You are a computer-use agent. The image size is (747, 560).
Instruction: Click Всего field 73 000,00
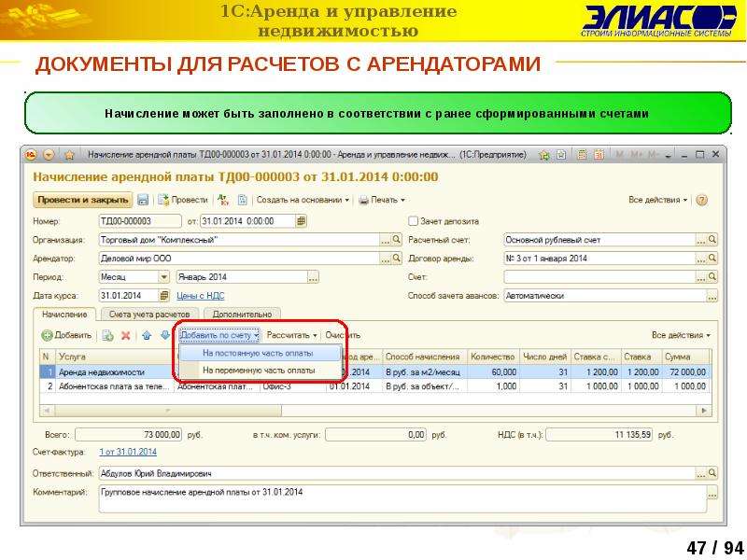(129, 434)
